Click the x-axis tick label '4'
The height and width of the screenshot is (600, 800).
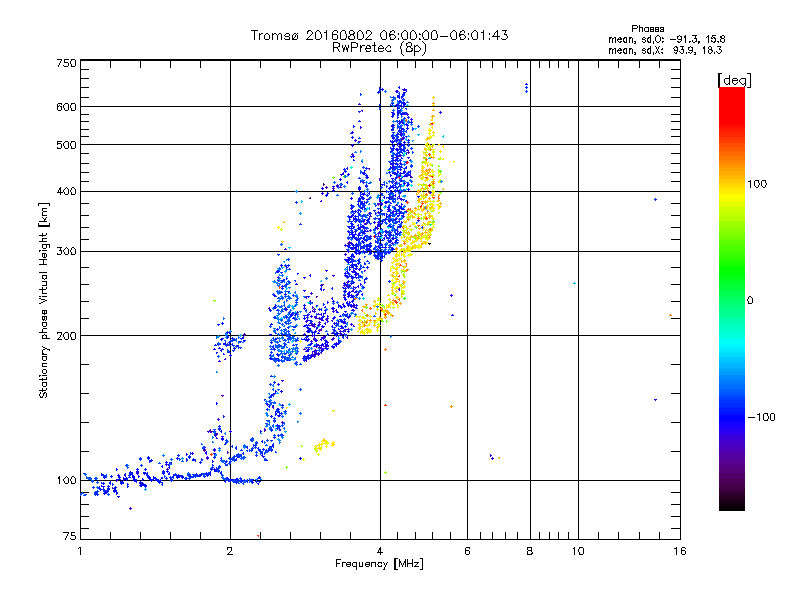coord(380,551)
